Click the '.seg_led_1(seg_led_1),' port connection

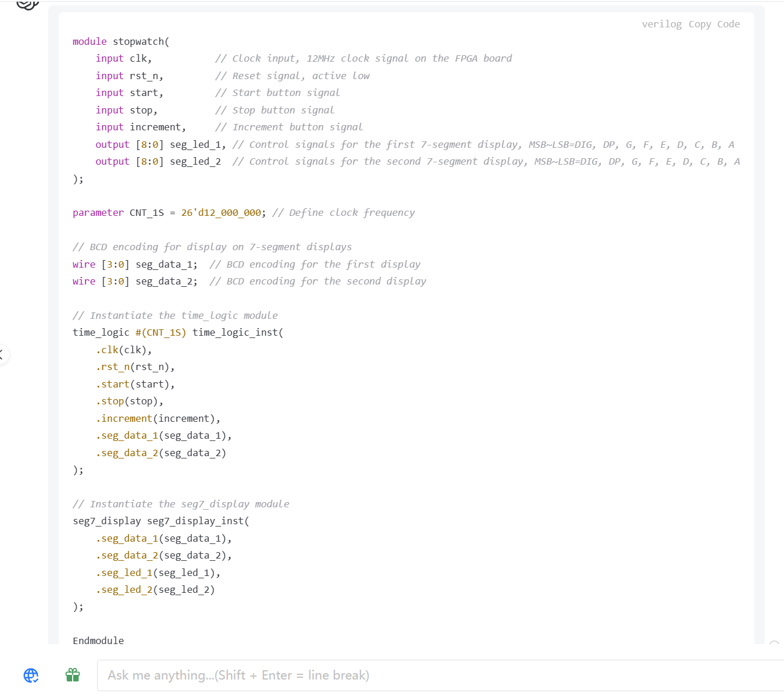158,572
